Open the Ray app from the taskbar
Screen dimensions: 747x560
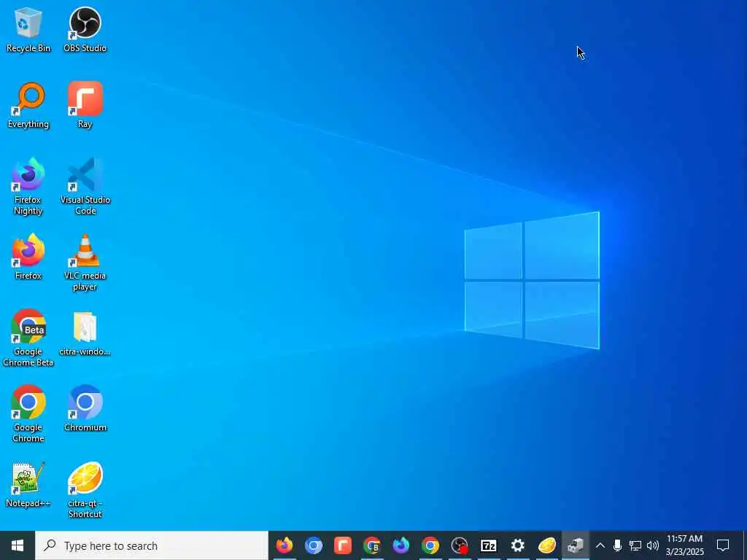click(343, 545)
